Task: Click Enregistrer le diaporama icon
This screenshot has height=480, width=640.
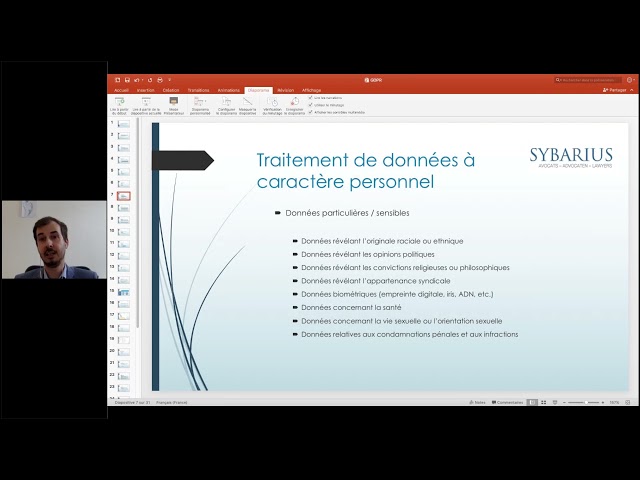Action: point(294,101)
